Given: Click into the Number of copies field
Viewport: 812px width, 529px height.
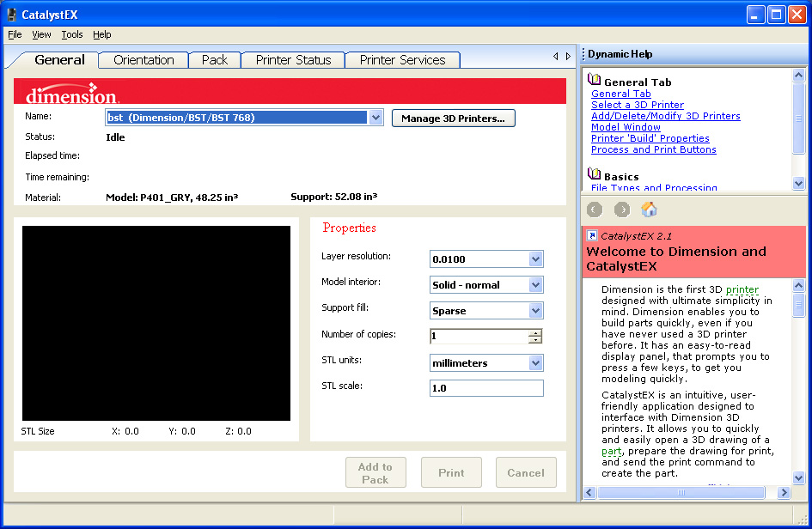Looking at the screenshot, I should (x=479, y=336).
